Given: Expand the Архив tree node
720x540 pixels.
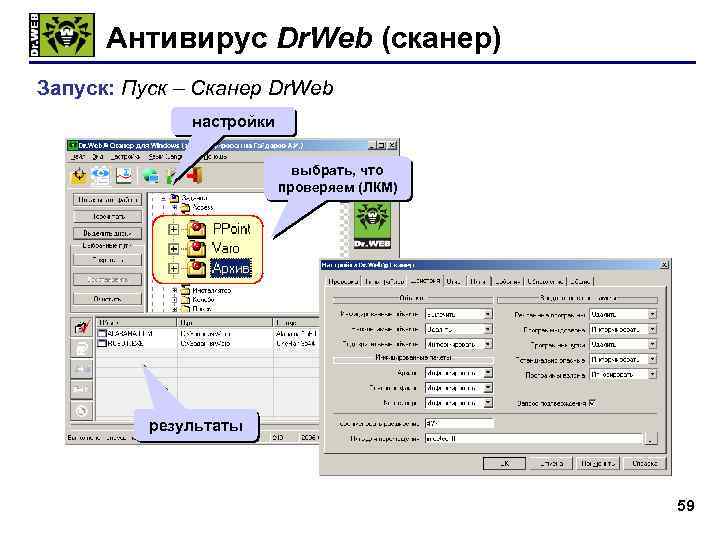Looking at the screenshot, I should coord(173,268).
